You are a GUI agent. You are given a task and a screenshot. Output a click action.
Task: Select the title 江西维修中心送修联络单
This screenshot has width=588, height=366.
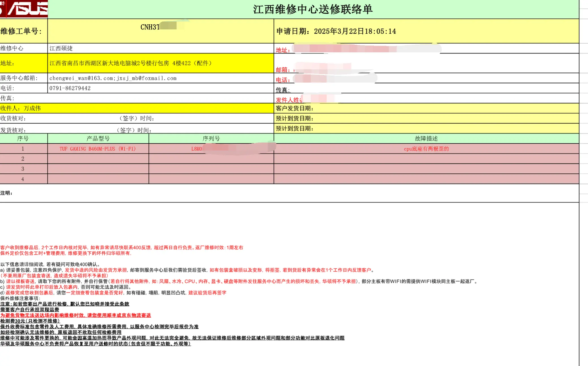tap(313, 9)
